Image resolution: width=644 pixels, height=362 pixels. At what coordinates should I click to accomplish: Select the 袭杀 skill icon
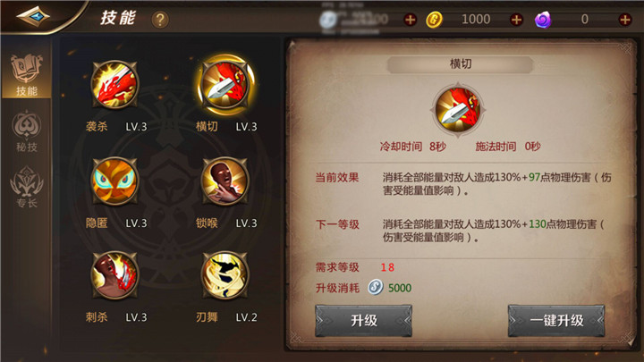[x=114, y=85]
